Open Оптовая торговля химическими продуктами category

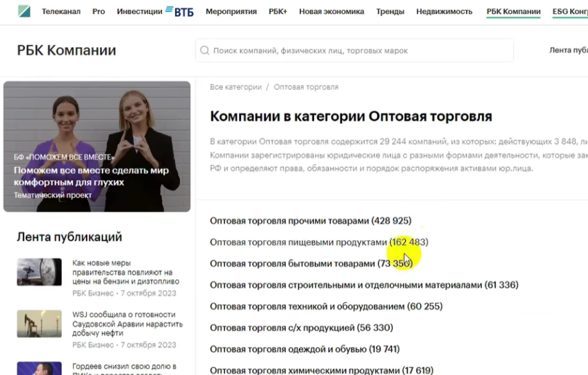click(x=322, y=370)
